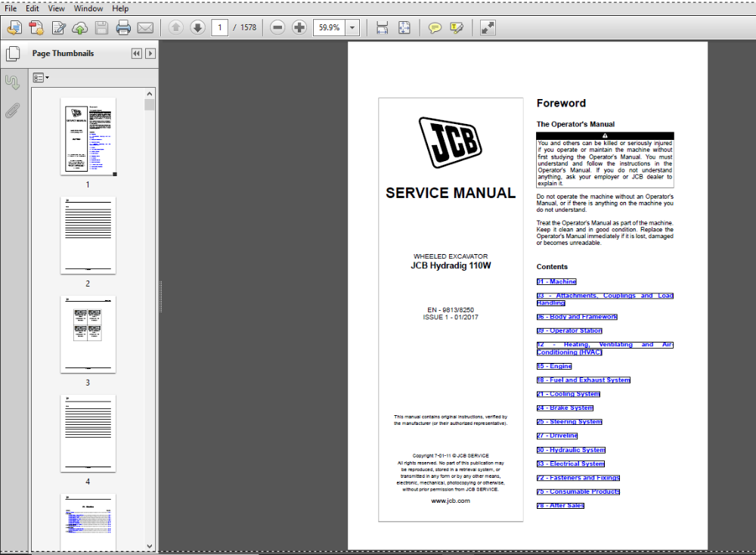Open the '30 - Hydraulic System' link

coord(571,450)
